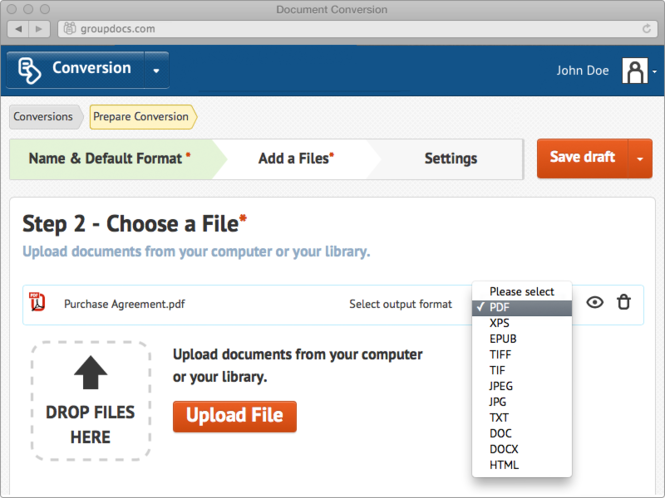Click the John Doe user avatar icon
Viewport: 665px width, 498px height.
coord(635,71)
